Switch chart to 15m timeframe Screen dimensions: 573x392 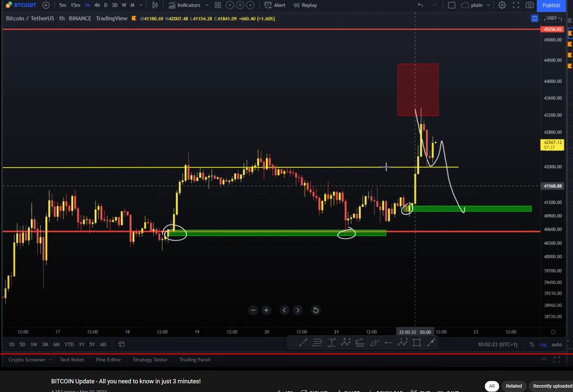pyautogui.click(x=75, y=5)
